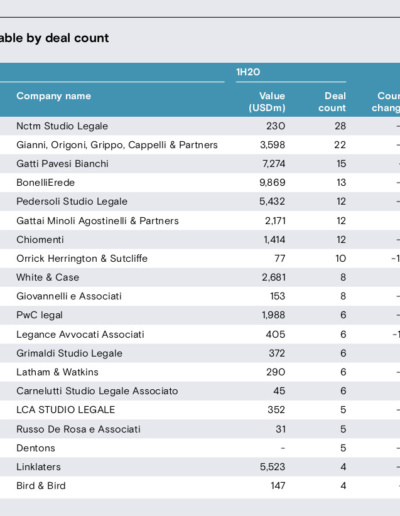Viewport: 400px width, 516px height.
Task: Select the Dentons company name
Action: click(36, 448)
